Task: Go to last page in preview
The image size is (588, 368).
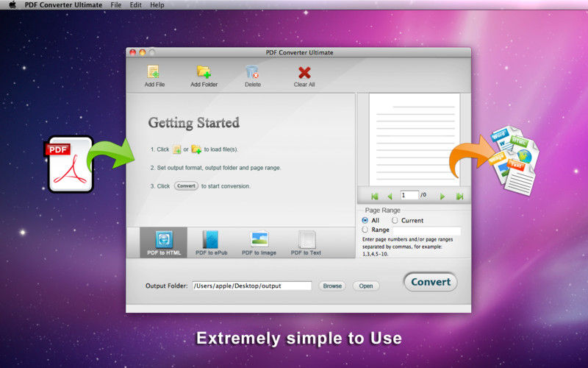Action: coord(460,196)
